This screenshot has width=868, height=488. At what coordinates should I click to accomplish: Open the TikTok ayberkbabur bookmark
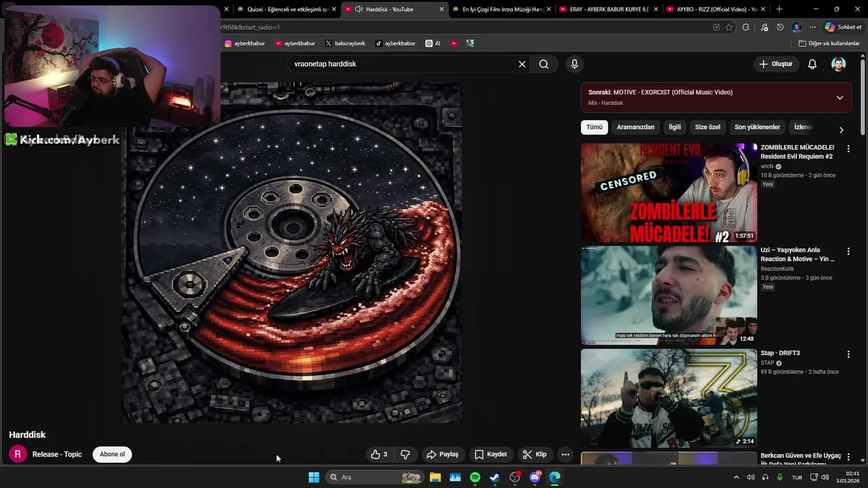click(x=395, y=43)
